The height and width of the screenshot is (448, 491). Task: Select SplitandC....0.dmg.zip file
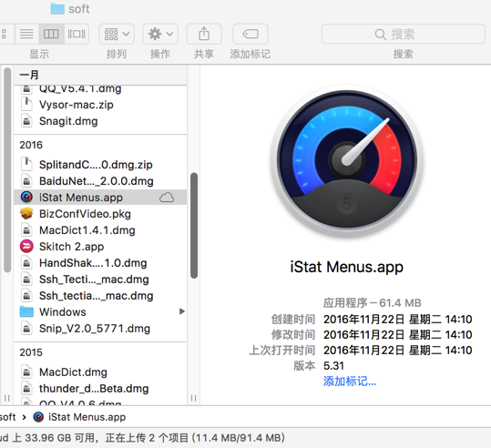(x=100, y=165)
